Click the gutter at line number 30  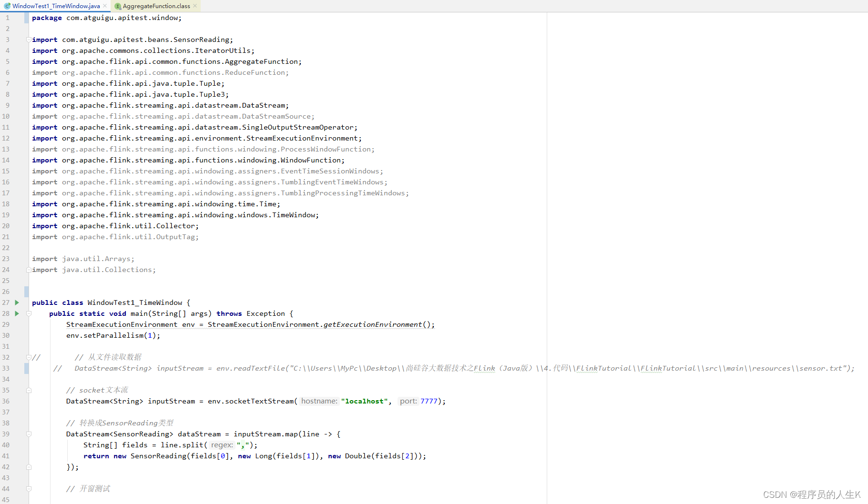pos(6,335)
